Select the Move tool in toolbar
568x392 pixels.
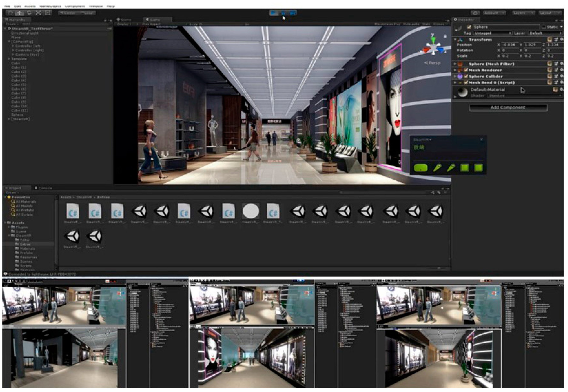coord(20,13)
